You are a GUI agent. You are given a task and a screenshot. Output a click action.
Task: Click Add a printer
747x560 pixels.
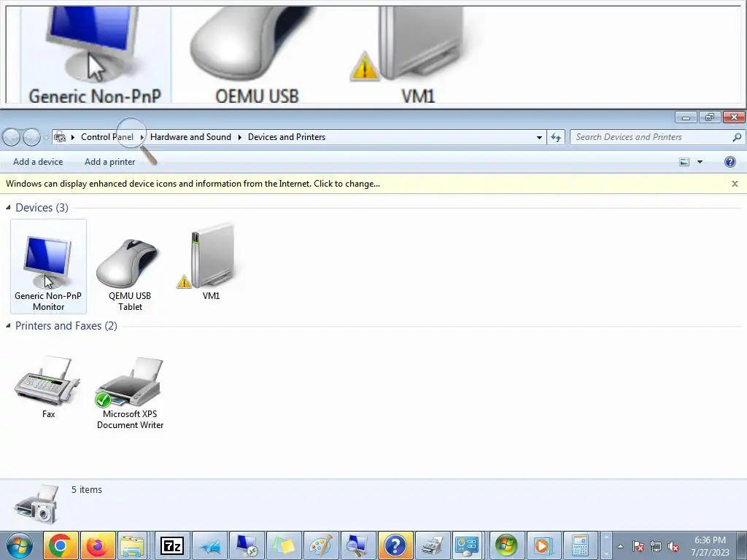[x=110, y=162]
